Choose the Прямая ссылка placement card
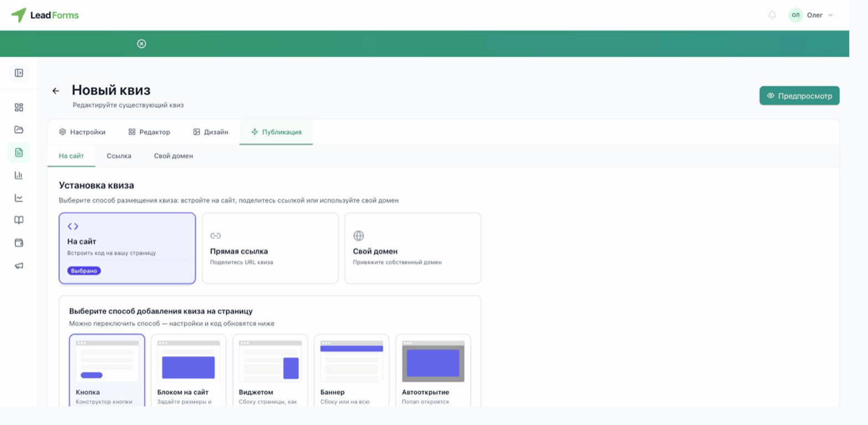The height and width of the screenshot is (425, 868). pyautogui.click(x=270, y=248)
